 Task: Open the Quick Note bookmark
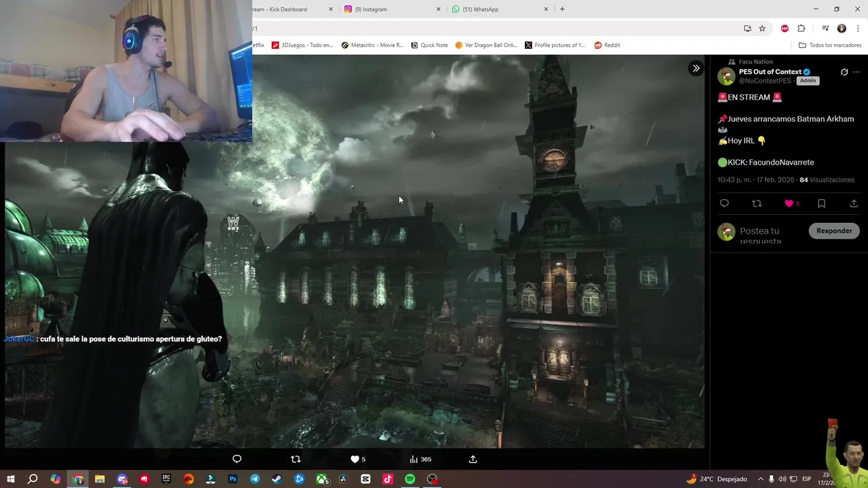429,45
